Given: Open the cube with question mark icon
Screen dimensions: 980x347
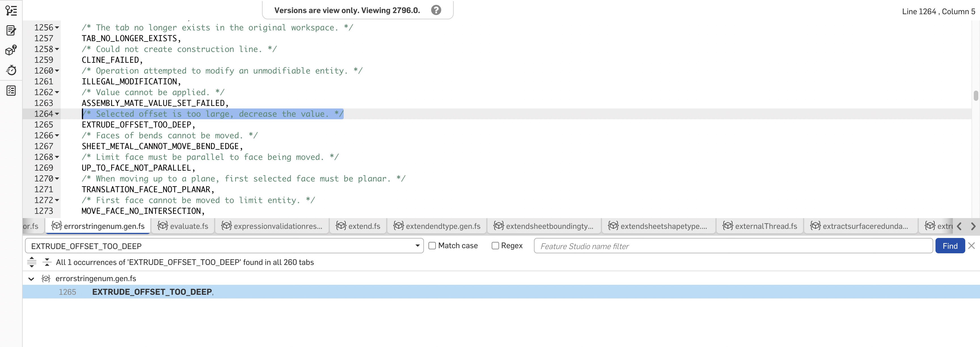Looking at the screenshot, I should (11, 50).
